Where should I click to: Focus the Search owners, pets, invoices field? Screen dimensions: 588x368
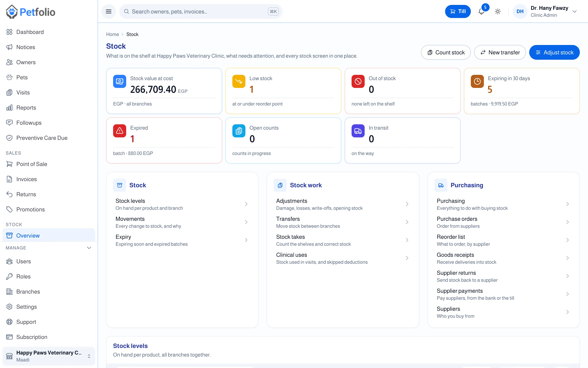pos(201,11)
